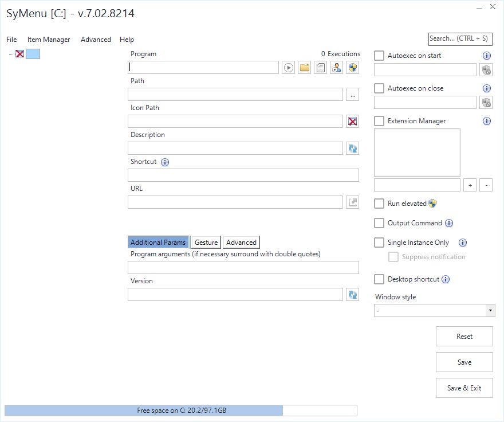Switch to the Gesture tab
Screen dimensions: 504x422
coord(206,243)
